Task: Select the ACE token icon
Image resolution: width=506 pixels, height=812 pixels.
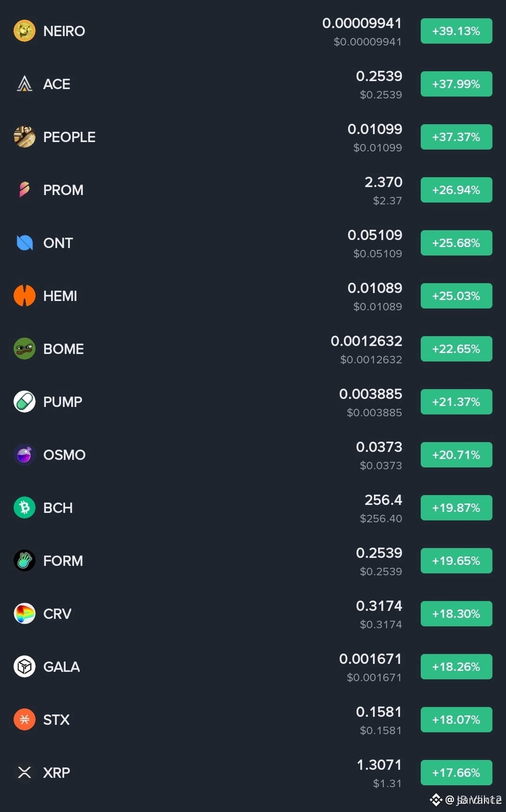Action: tap(24, 84)
